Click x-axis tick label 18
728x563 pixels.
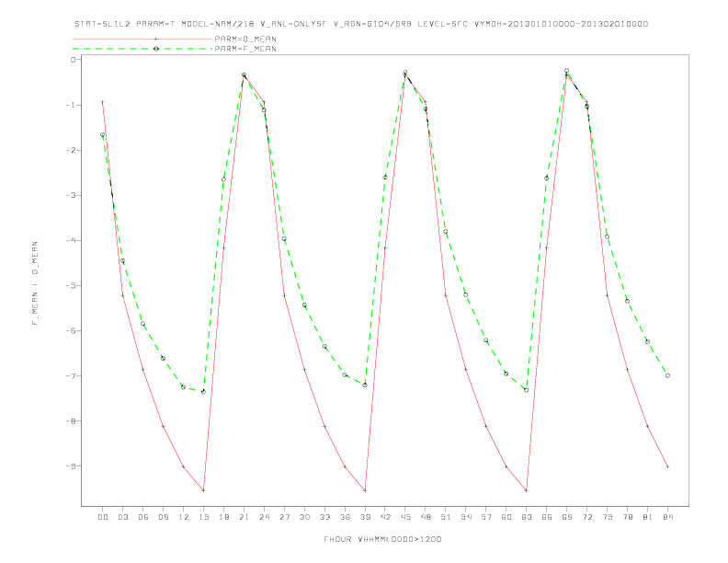point(223,517)
